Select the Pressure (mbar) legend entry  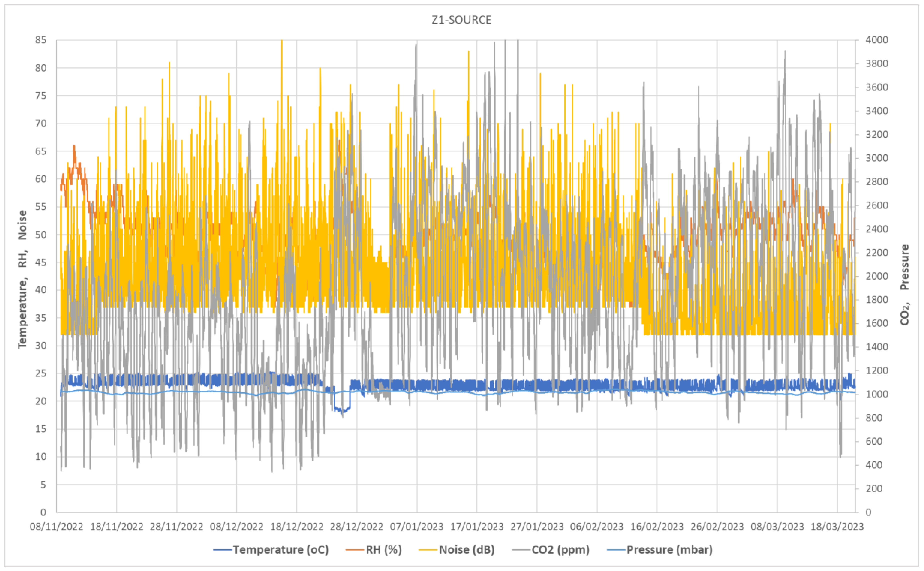click(669, 550)
